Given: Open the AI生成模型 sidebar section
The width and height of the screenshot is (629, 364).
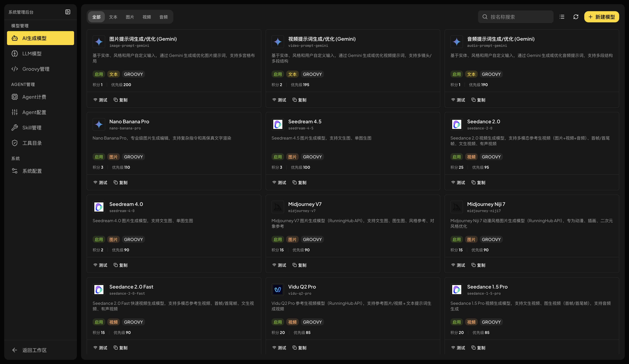Looking at the screenshot, I should (x=40, y=38).
